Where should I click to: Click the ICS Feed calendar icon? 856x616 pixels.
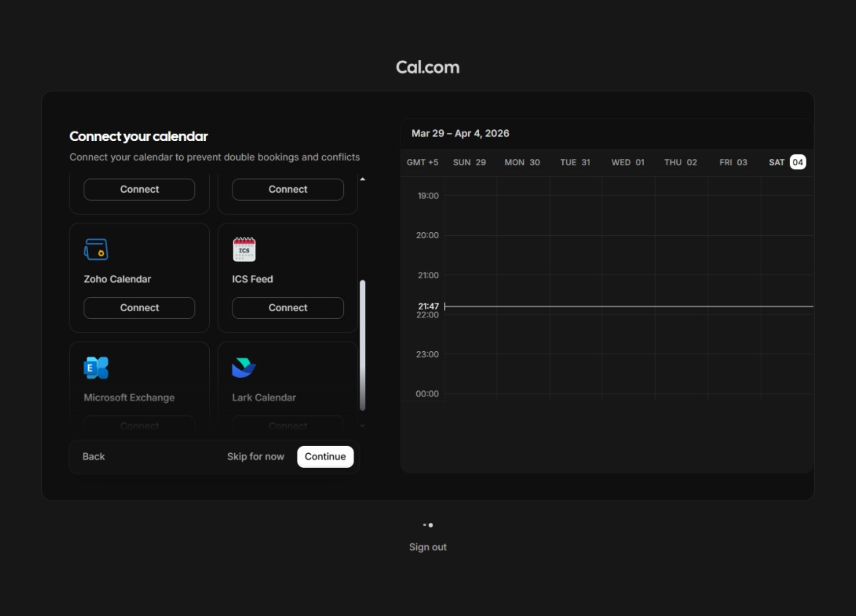[x=244, y=249]
